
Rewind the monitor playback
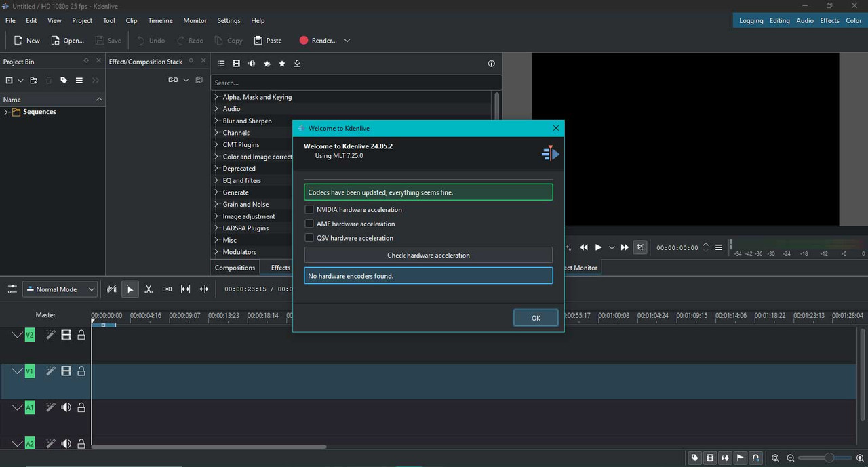[x=584, y=247]
